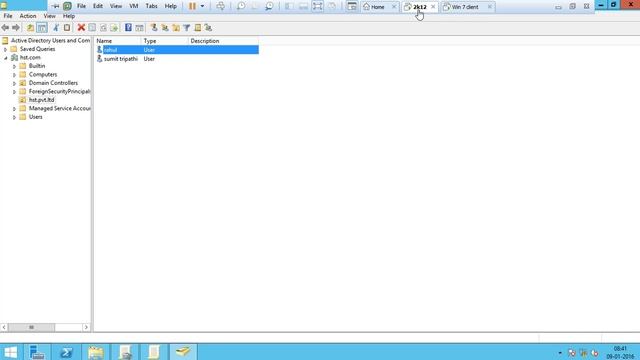The height and width of the screenshot is (360, 640).
Task: Open the ADUC View menu
Action: coord(49,16)
